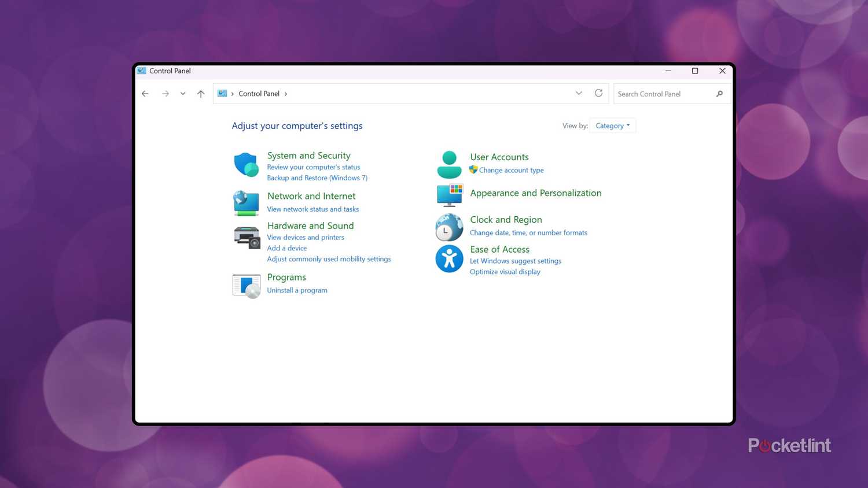
Task: Select the Clock and Region globe icon
Action: pos(449,227)
